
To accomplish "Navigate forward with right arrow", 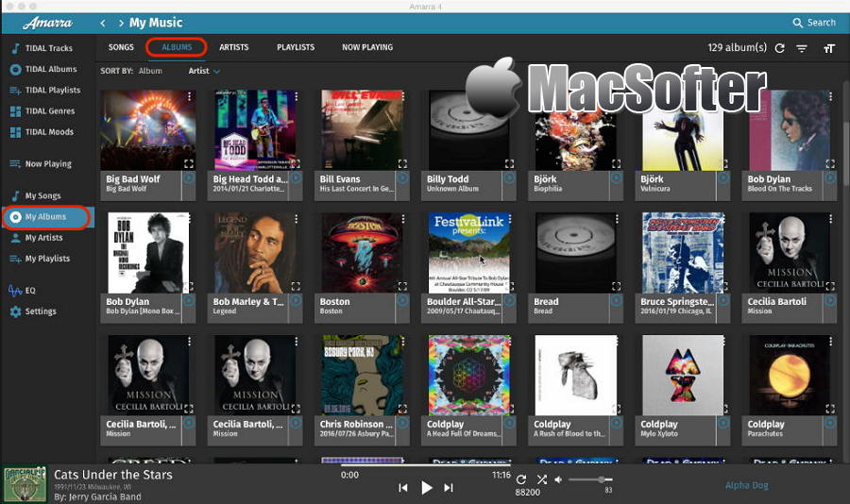I will pyautogui.click(x=121, y=23).
